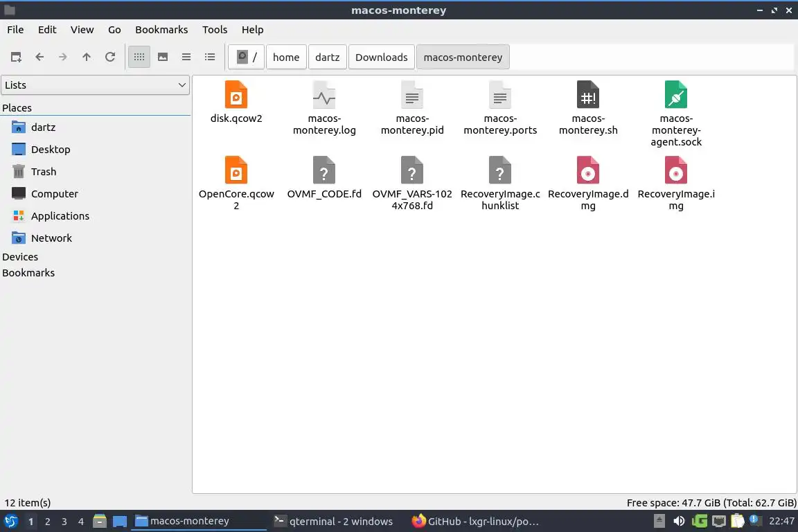Click the removable media tray icon
Image resolution: width=798 pixels, height=532 pixels.
(659, 522)
